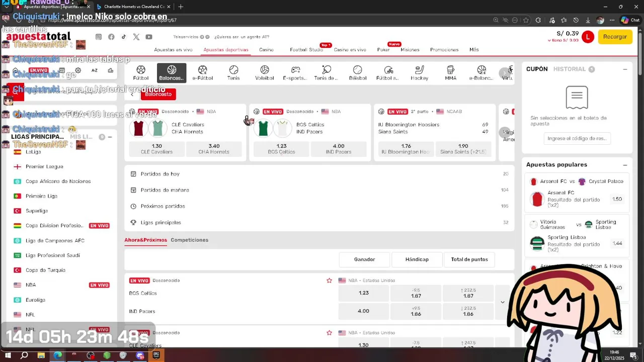
Task: Expand more markets for BOS Celtics match
Action: (x=502, y=302)
